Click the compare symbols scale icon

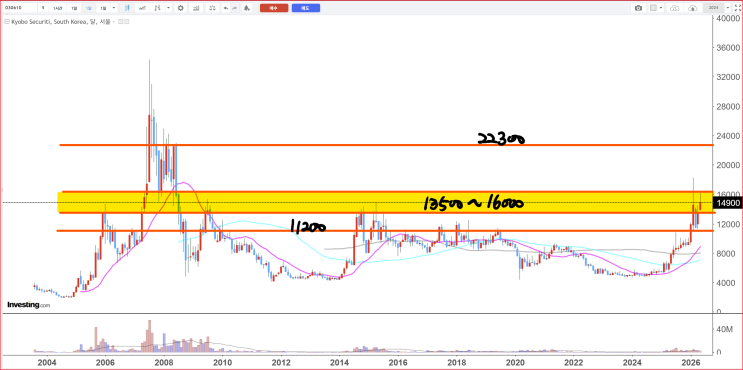[212, 8]
